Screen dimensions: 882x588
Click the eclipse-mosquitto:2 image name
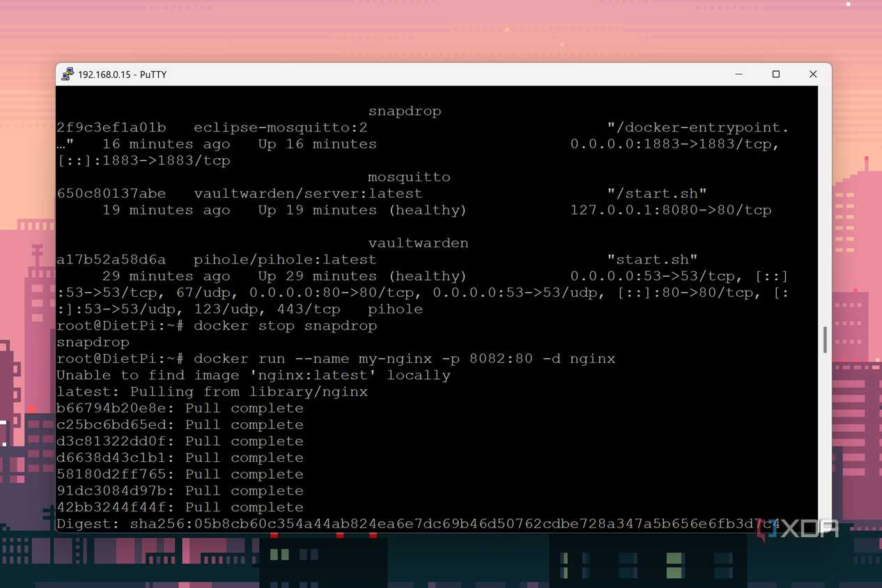pos(281,127)
